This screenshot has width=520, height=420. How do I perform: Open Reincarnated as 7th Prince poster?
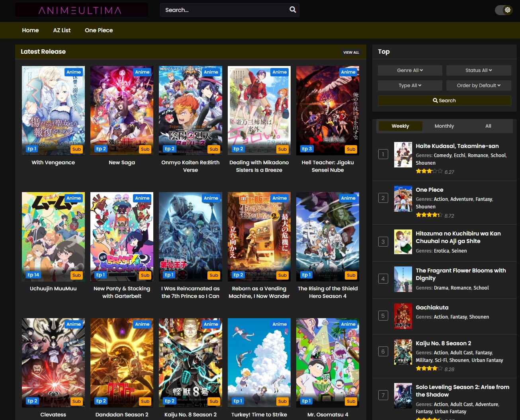pyautogui.click(x=190, y=237)
